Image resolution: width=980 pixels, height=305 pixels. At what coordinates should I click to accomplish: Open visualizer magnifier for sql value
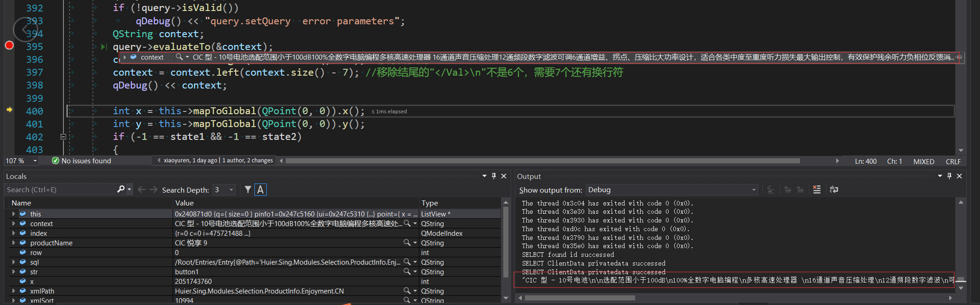407,262
